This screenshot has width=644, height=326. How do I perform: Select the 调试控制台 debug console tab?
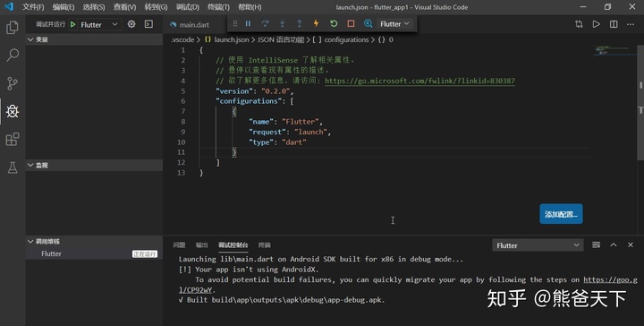[x=233, y=245]
